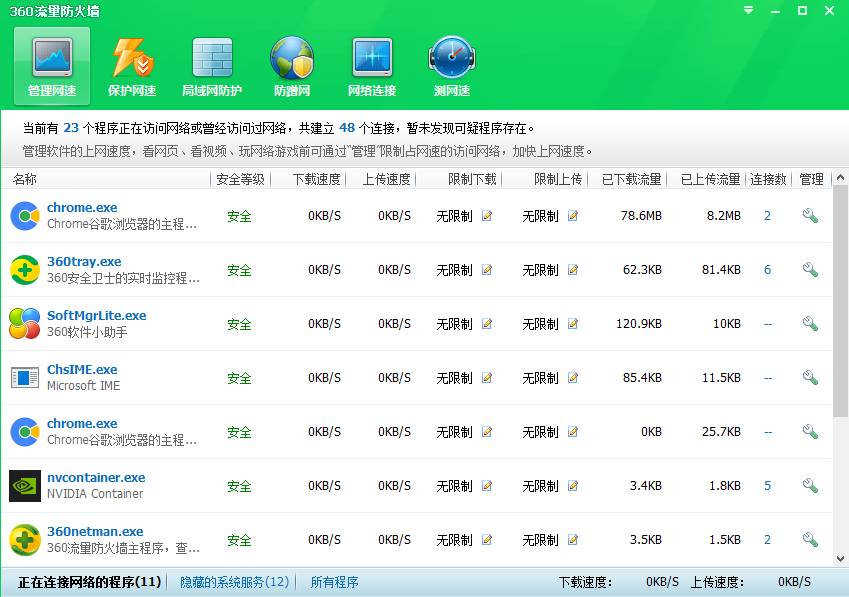Screen dimensions: 849x597
Task: Edit download limit for first chrome.exe row
Action: [x=487, y=216]
